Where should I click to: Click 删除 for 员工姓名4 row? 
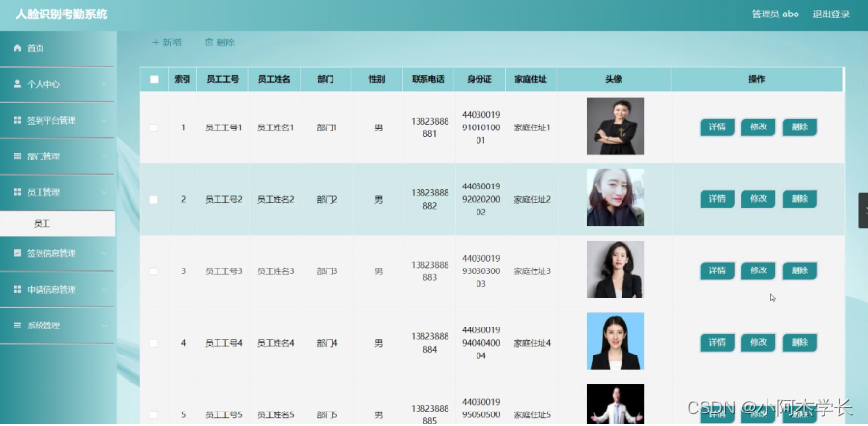(799, 343)
